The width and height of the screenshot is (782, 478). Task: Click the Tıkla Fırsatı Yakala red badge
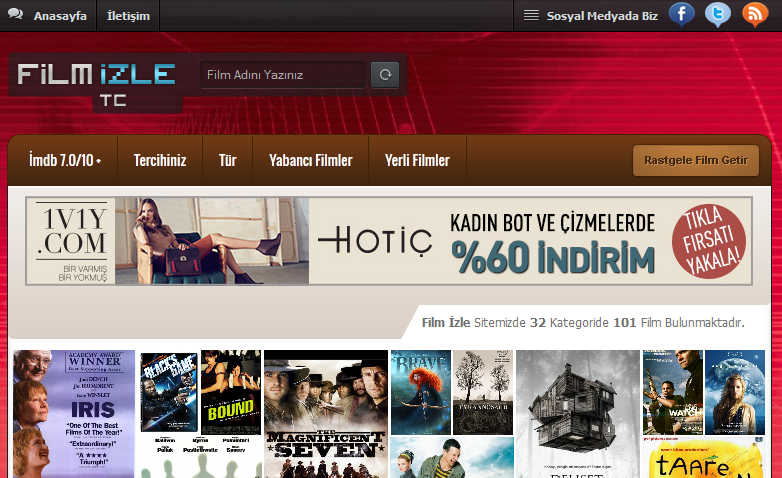click(x=709, y=241)
